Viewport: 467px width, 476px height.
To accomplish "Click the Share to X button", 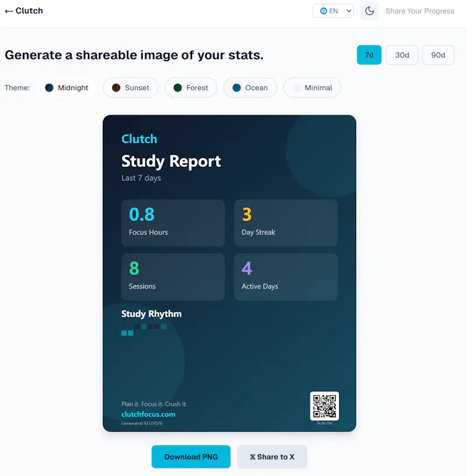I will 272,457.
